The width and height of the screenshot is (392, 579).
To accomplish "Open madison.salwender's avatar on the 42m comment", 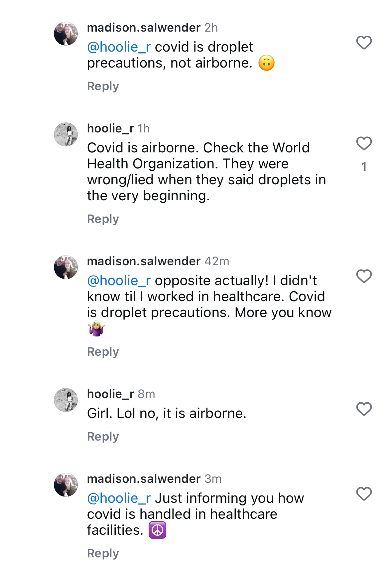I will click(66, 267).
